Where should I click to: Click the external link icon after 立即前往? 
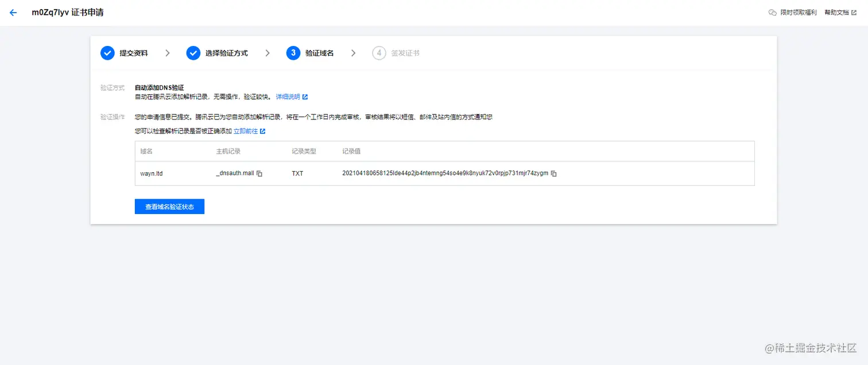263,130
